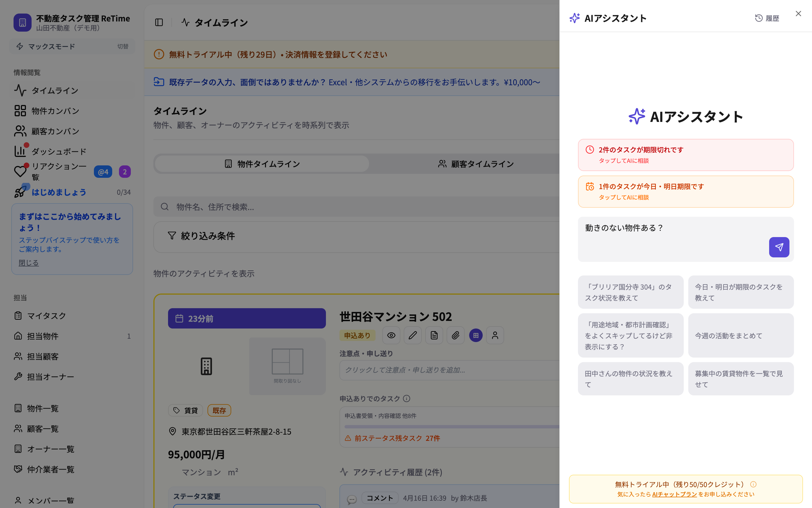Choose suggestion 今週の活動をまとめて
Viewport: 812px width, 508px height.
(x=741, y=335)
